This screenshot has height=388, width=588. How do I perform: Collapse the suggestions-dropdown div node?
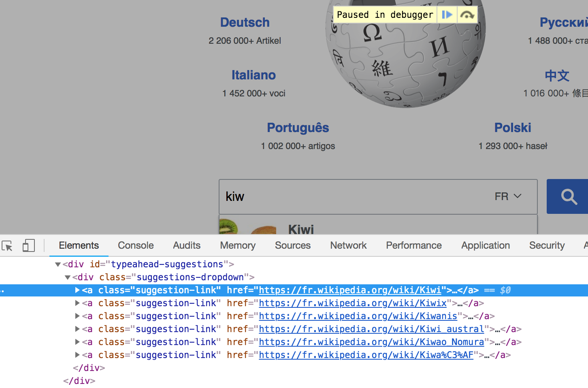(x=68, y=277)
